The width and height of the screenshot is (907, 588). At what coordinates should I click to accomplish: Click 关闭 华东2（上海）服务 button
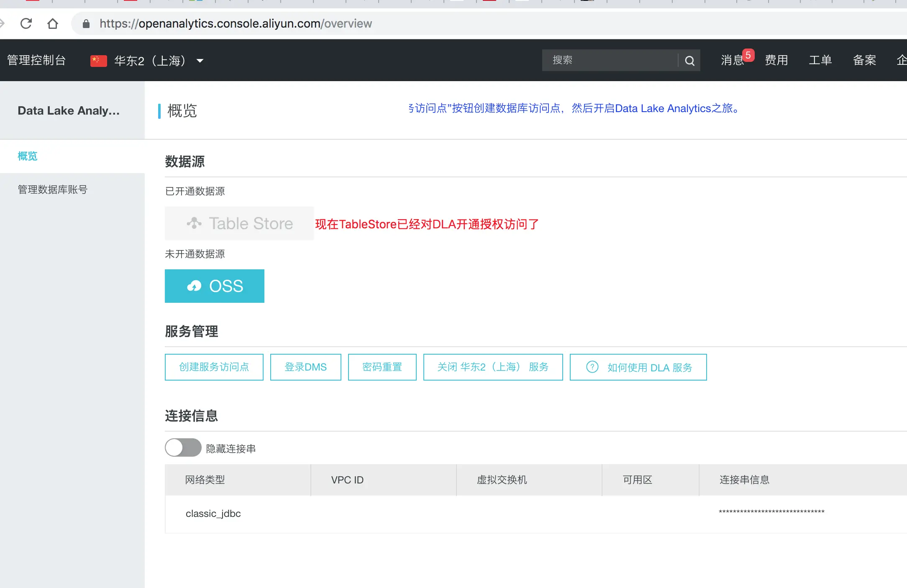pyautogui.click(x=493, y=367)
